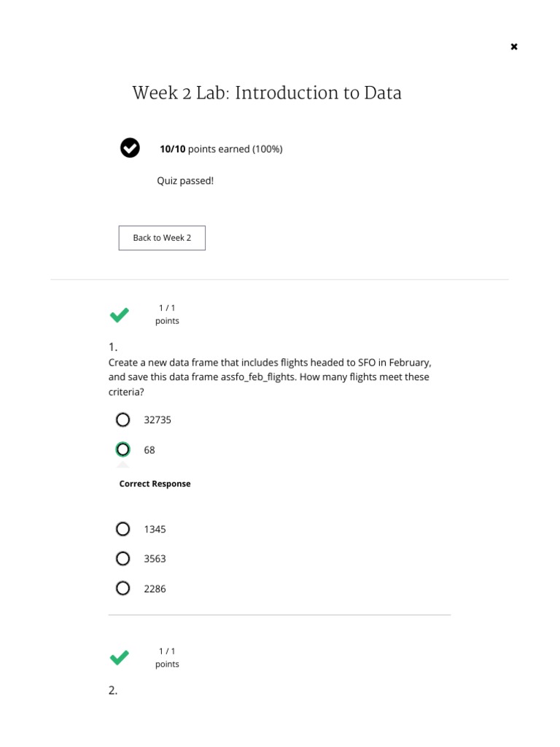The image size is (560, 747).
Task: Click the question 1 prompt text
Action: pyautogui.click(x=270, y=377)
